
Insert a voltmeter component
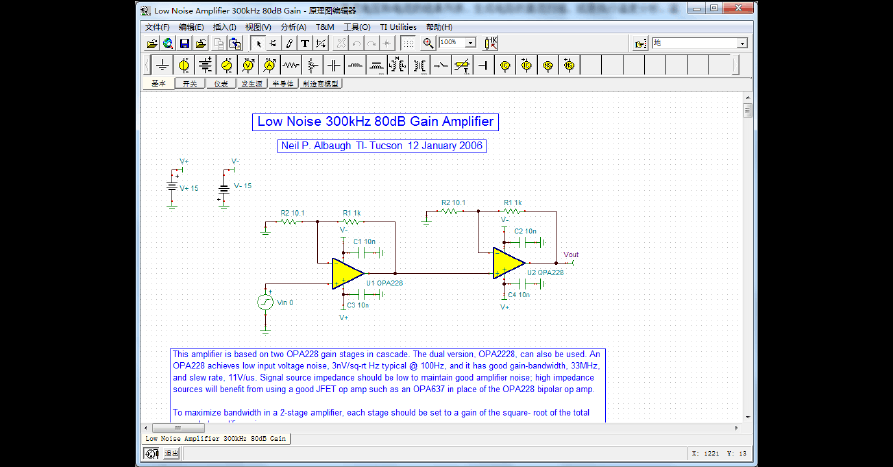[248, 65]
